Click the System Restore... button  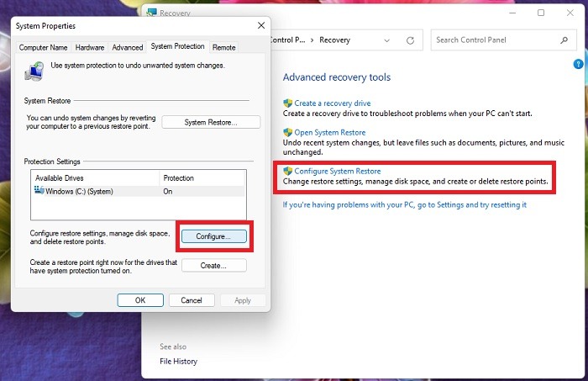211,122
